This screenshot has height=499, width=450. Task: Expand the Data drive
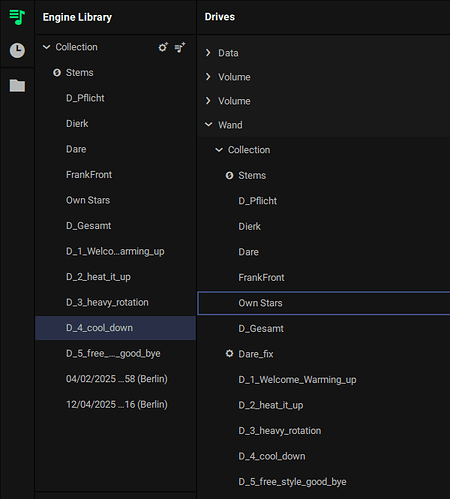coord(208,53)
